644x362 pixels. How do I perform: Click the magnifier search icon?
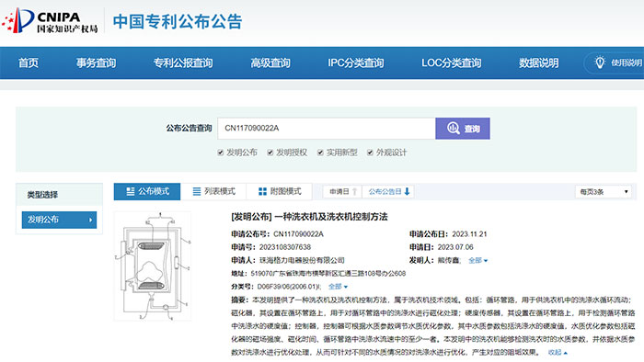tap(453, 129)
